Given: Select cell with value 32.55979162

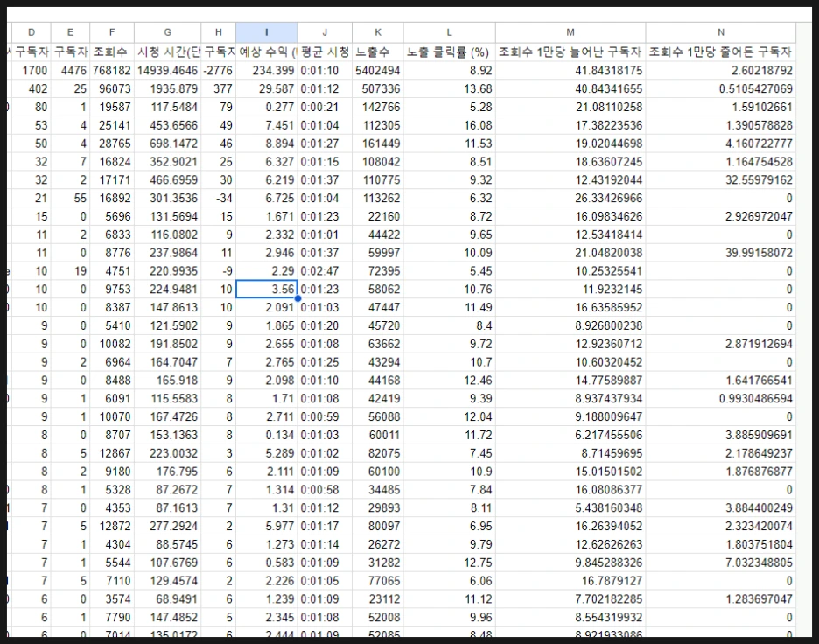Looking at the screenshot, I should tap(721, 179).
